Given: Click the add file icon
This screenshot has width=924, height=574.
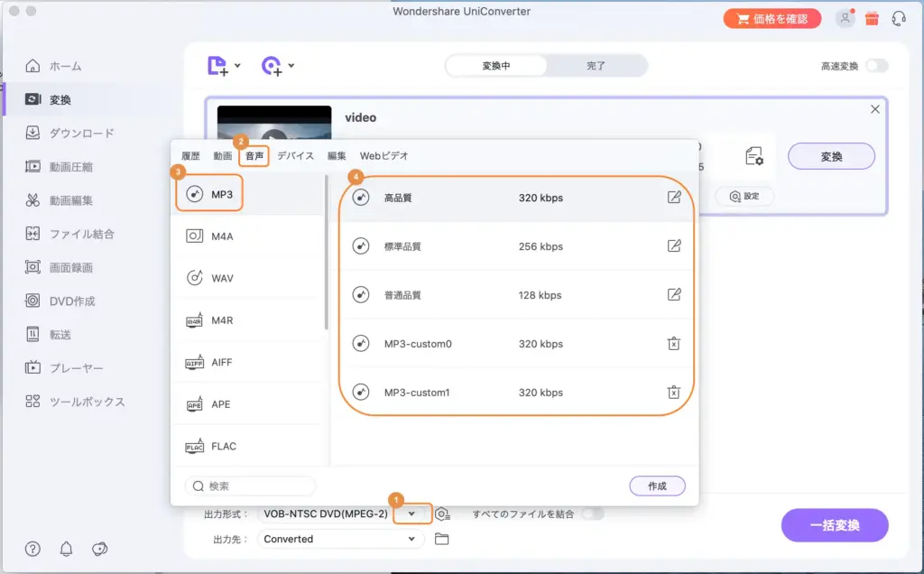Looking at the screenshot, I should click(x=217, y=66).
